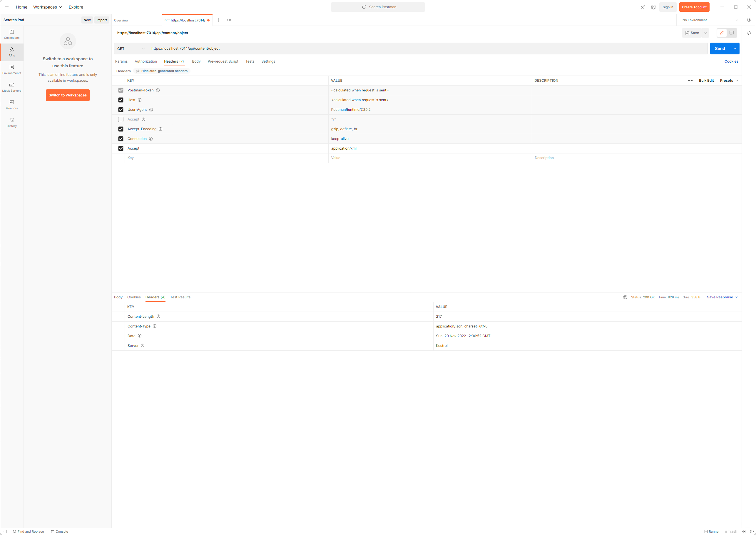Switch to the Authorization tab
The width and height of the screenshot is (756, 535).
[145, 61]
